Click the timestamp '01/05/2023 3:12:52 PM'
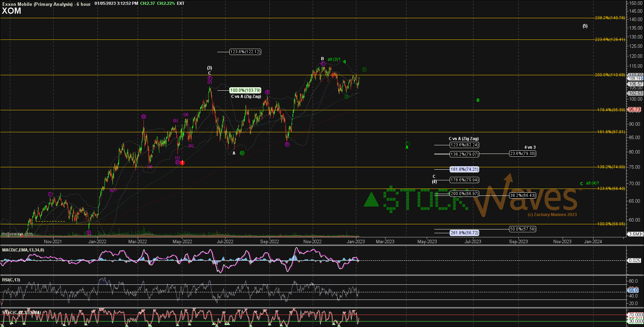Image resolution: width=644 pixels, height=327 pixels. pos(116,3)
